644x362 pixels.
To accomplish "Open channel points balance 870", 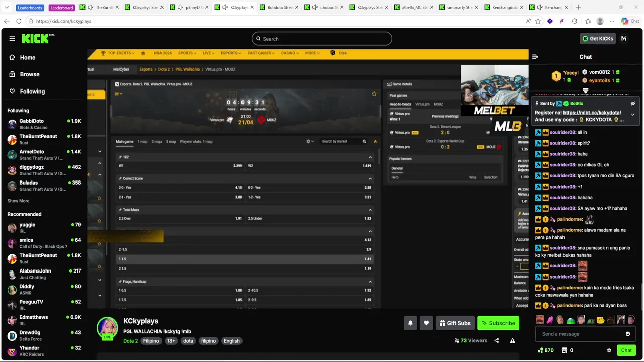I will [x=545, y=350].
